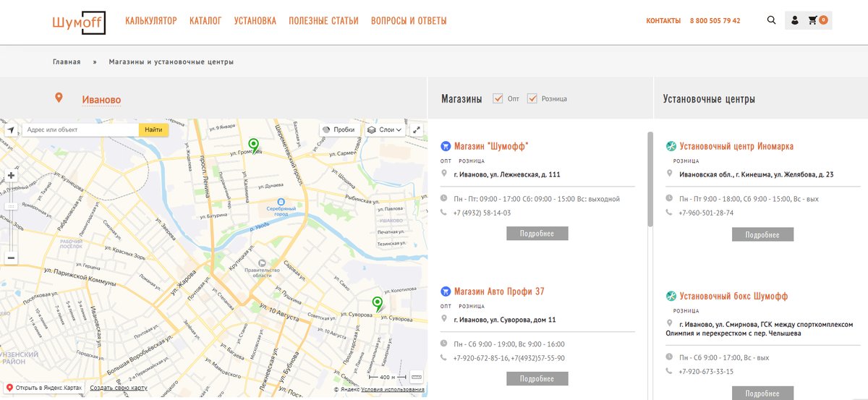Select the green map marker on ул. Суворова

(x=377, y=304)
